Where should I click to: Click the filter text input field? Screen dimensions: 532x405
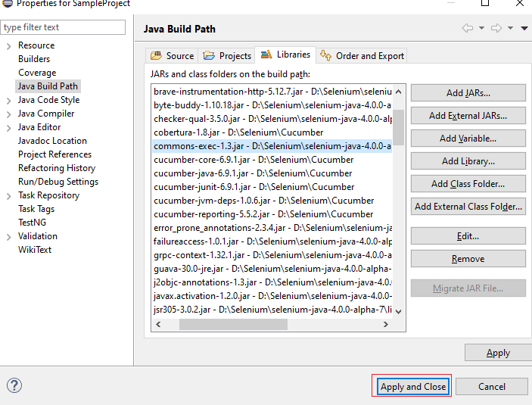64,27
